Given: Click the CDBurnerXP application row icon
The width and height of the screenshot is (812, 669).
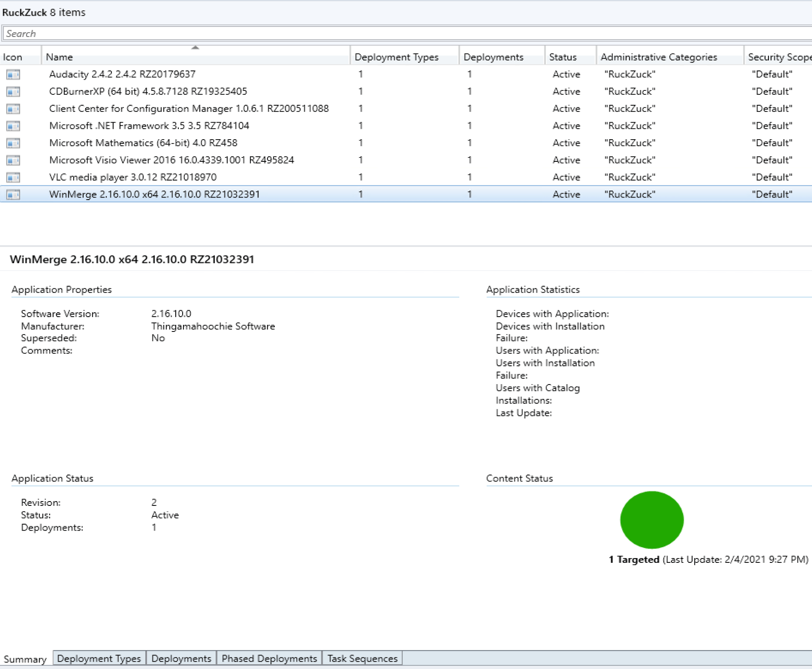Looking at the screenshot, I should pos(13,92).
